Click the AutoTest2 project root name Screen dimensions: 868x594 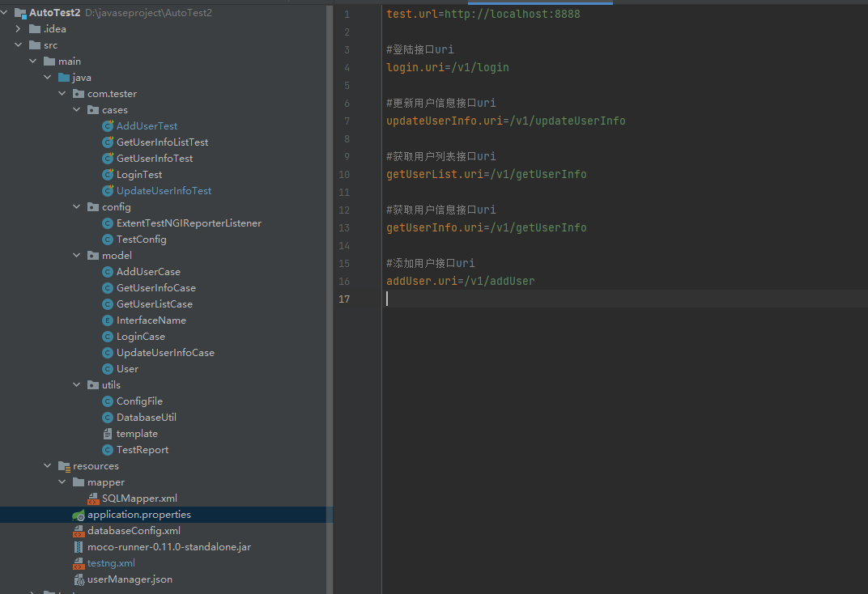(55, 12)
